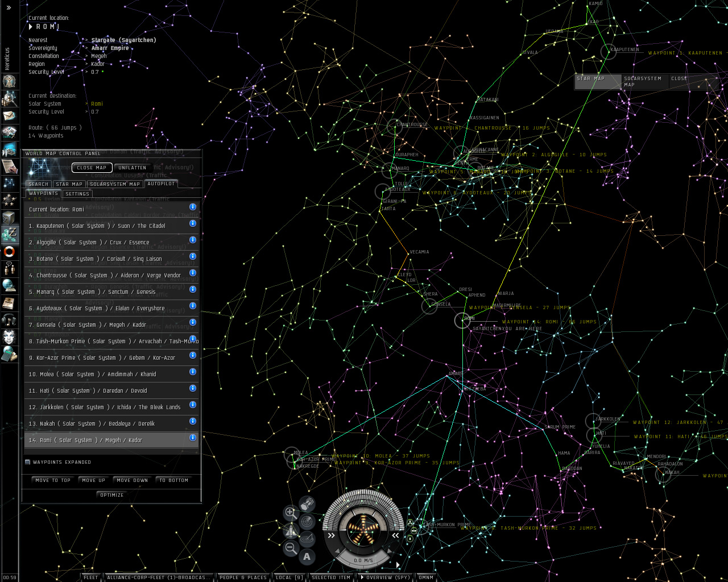The height and width of the screenshot is (582, 728).
Task: Click the Optimize button
Action: click(112, 495)
